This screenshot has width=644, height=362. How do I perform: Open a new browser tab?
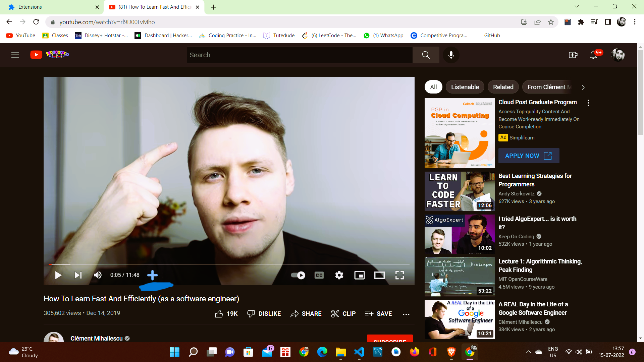[213, 7]
